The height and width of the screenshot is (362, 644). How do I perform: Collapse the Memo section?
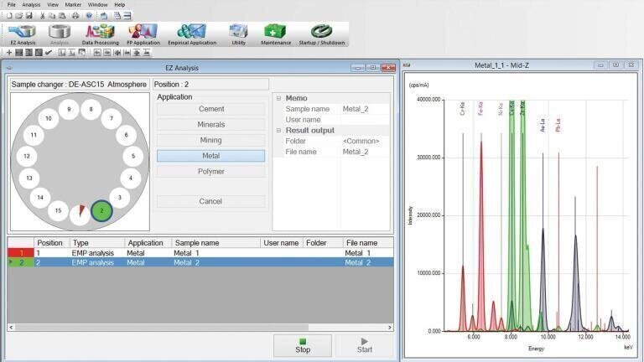click(278, 99)
